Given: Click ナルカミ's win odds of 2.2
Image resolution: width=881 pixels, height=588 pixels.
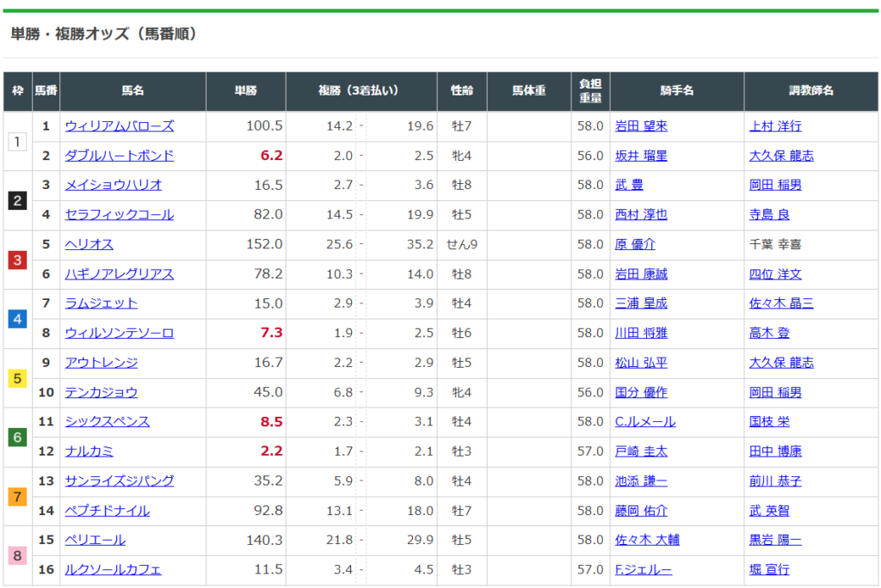Looking at the screenshot, I should click(272, 451).
